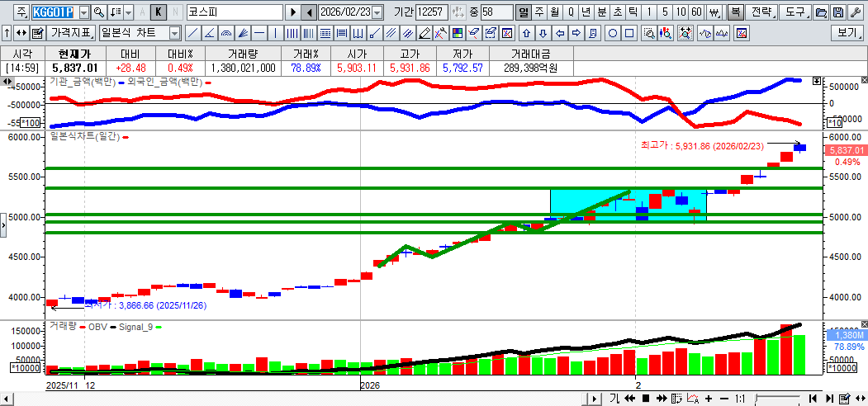Open saved chart folder icon
This screenshot has width=868, height=406.
tap(820, 12)
